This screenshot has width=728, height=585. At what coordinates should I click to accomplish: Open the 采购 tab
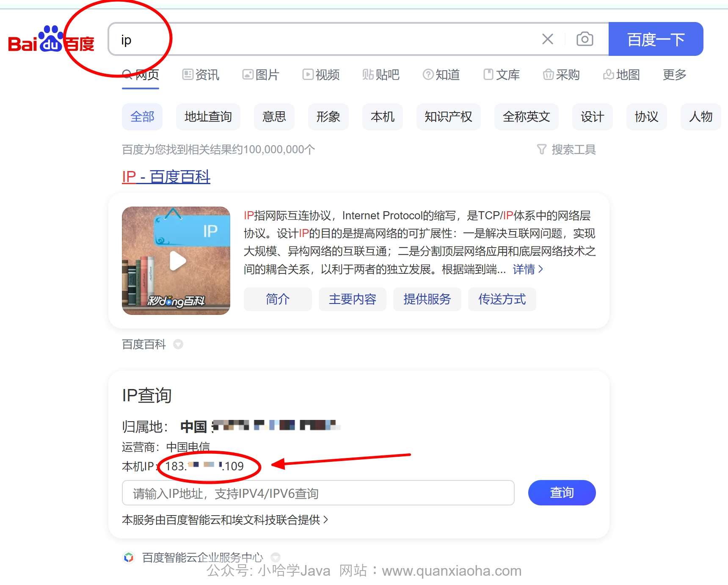pyautogui.click(x=561, y=75)
